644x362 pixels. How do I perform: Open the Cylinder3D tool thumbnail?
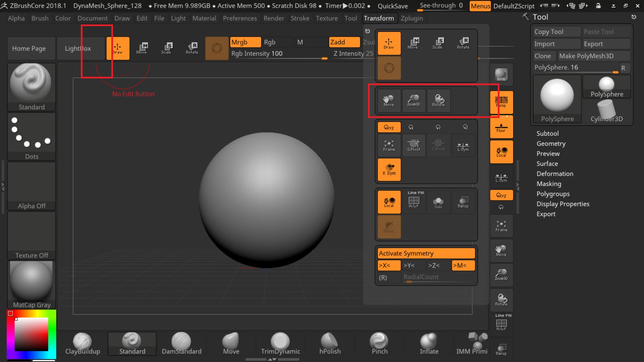click(606, 111)
